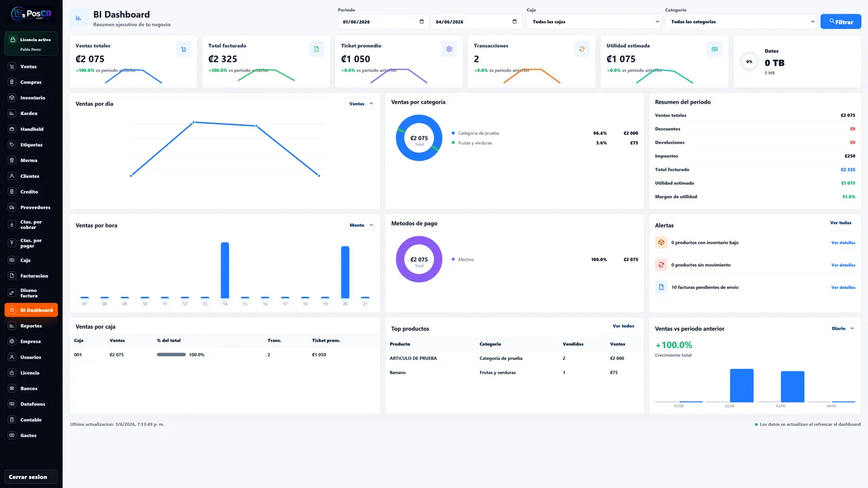868x488 pixels.
Task: Click the end date field 04/06/2026
Action: point(477,22)
